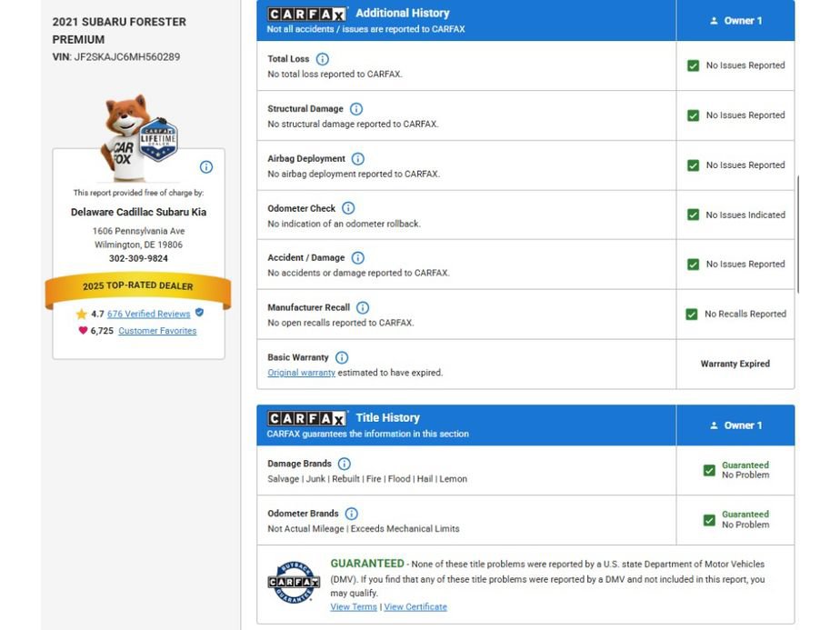Select Owner 1 in Additional History header

[x=735, y=20]
